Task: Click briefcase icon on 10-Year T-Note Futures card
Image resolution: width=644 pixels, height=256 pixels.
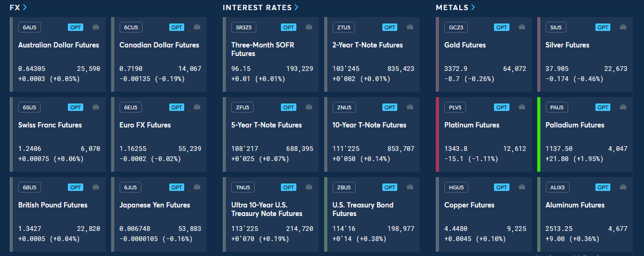Action: (410, 107)
